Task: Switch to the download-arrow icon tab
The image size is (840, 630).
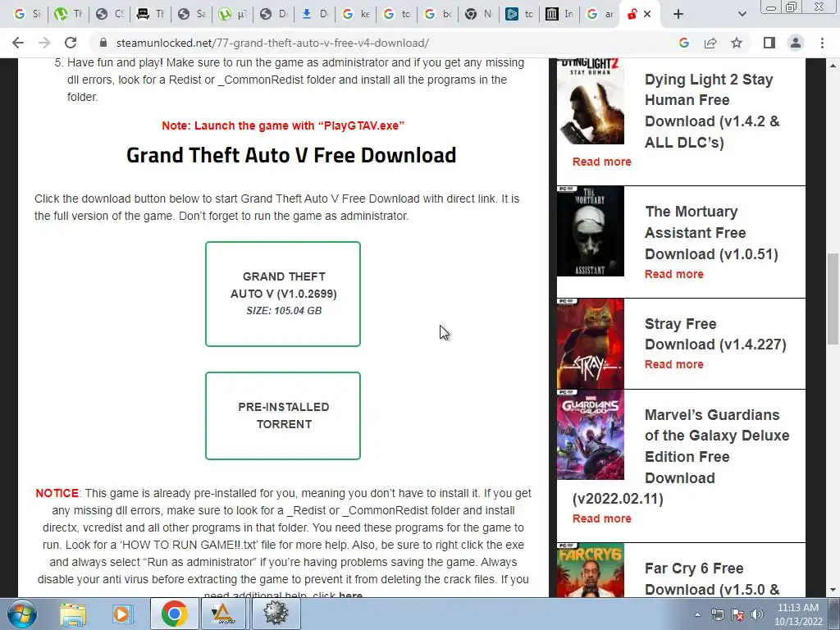Action: [x=314, y=14]
